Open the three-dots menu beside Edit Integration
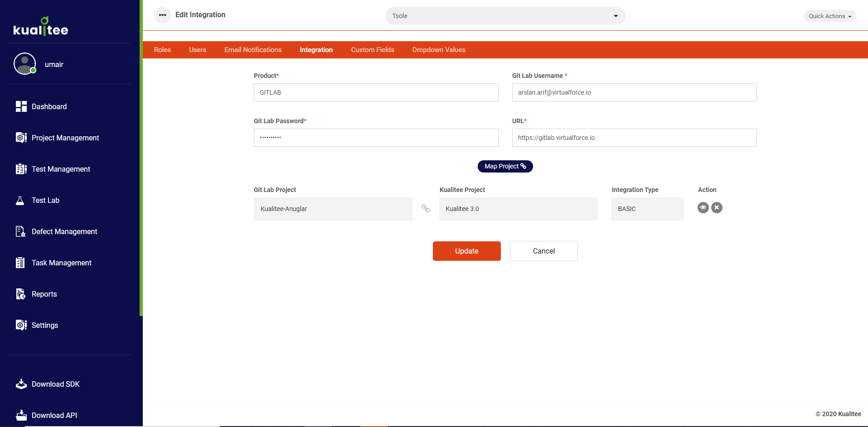Image resolution: width=868 pixels, height=427 pixels. point(163,15)
